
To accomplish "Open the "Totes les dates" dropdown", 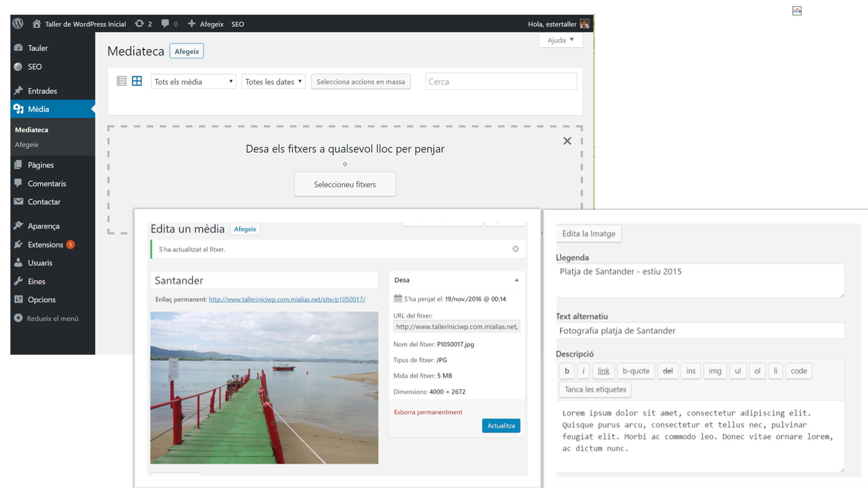I will coord(274,82).
